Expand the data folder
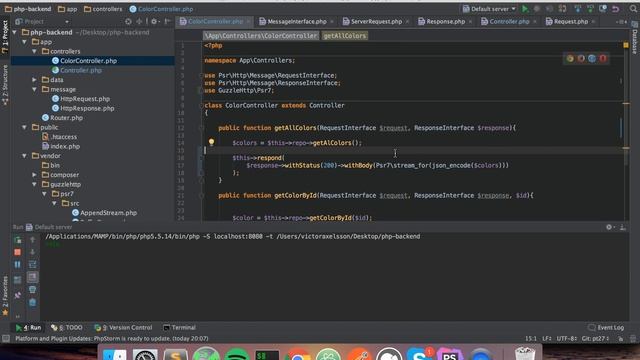 (x=34, y=80)
